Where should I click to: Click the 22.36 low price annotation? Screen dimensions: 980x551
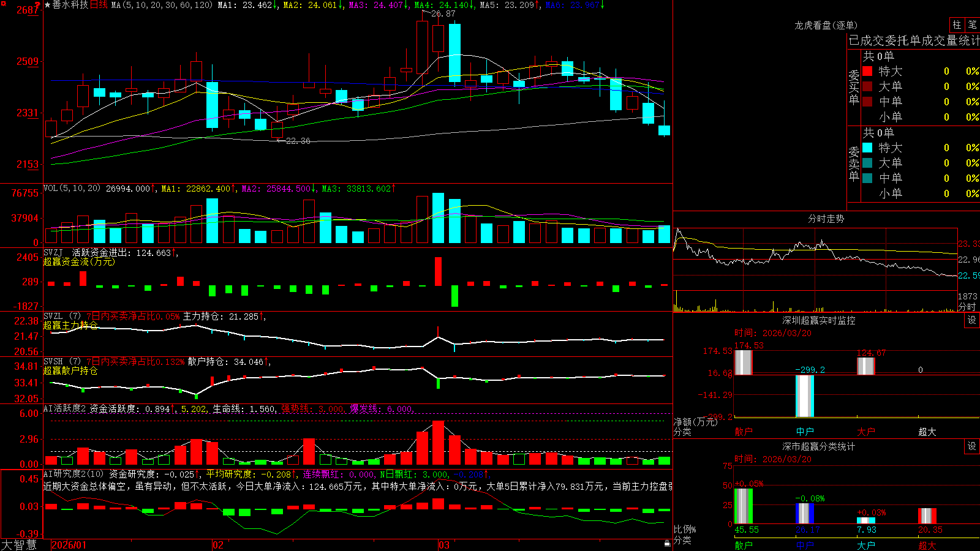pos(298,141)
